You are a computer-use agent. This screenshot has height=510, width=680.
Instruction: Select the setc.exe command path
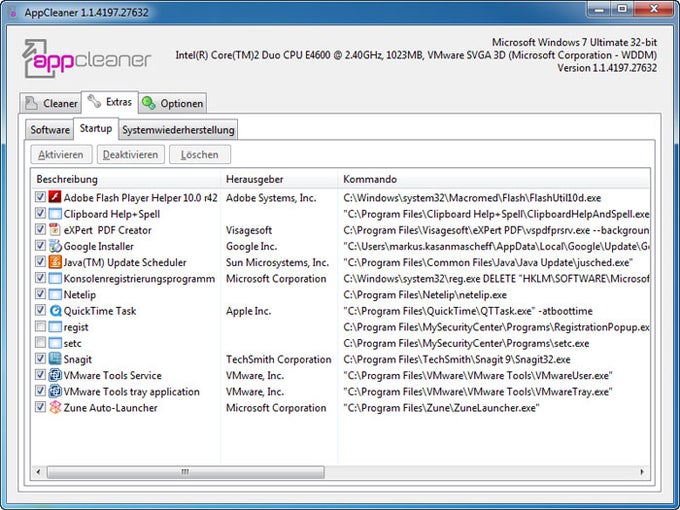point(466,343)
